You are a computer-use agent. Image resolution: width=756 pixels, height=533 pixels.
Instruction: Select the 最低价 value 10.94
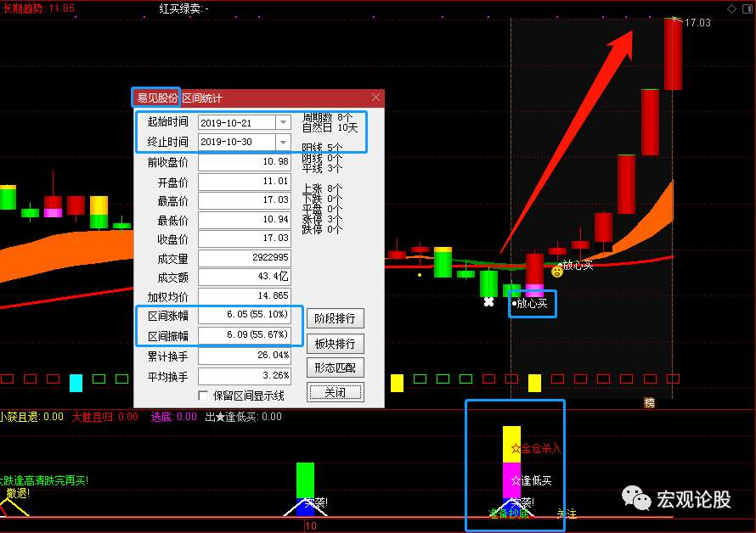click(x=245, y=220)
